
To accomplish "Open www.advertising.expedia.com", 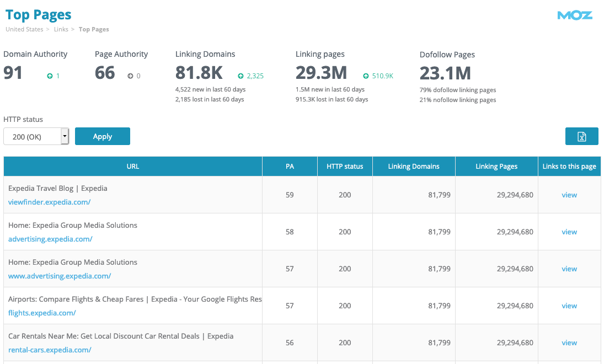I will [59, 276].
